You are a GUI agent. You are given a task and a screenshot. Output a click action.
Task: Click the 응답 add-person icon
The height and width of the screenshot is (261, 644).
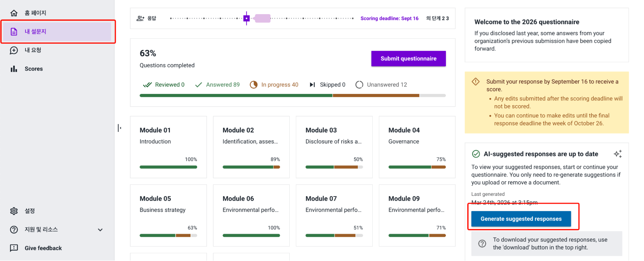tap(140, 18)
